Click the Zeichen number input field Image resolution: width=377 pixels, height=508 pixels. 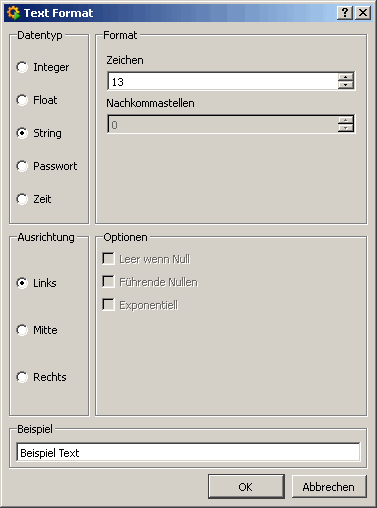tap(223, 81)
